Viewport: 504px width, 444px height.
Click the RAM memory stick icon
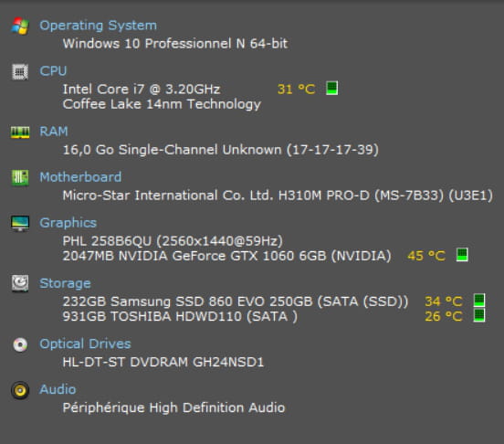click(x=20, y=132)
